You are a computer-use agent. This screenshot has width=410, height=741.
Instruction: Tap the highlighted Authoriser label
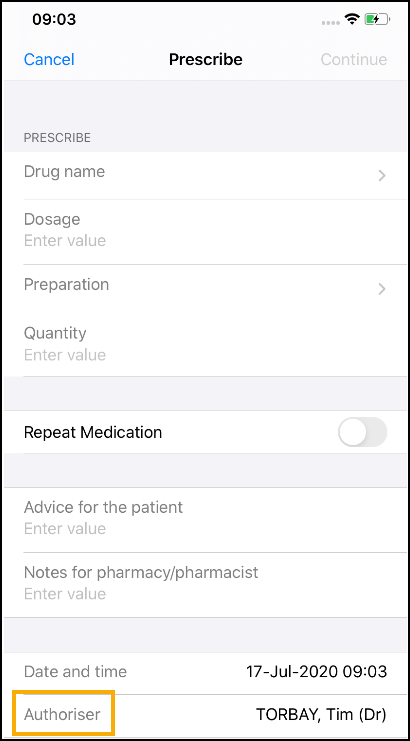click(x=62, y=714)
